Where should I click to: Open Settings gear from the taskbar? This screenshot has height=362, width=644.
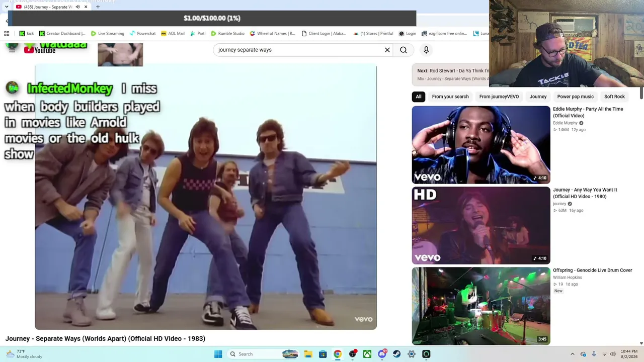pos(412,354)
